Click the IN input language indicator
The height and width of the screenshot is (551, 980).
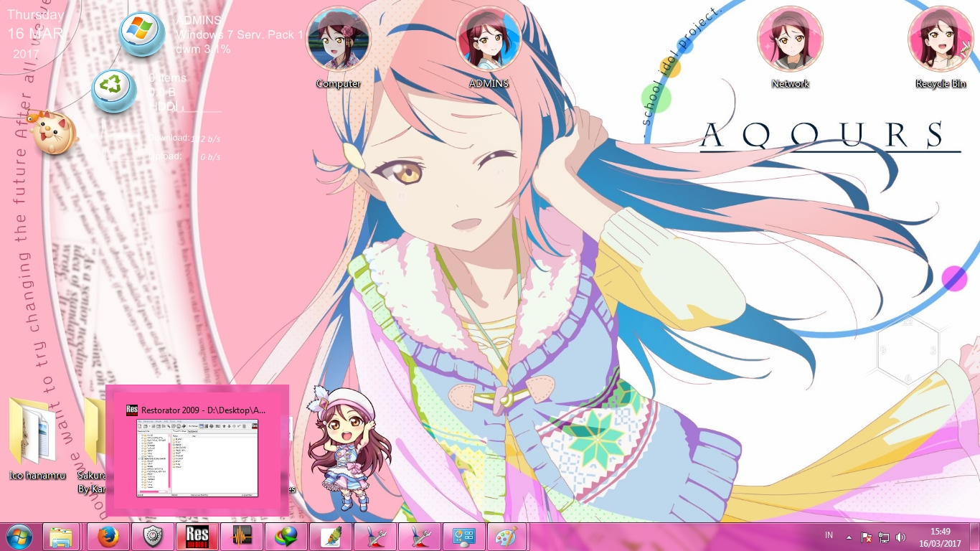click(829, 536)
